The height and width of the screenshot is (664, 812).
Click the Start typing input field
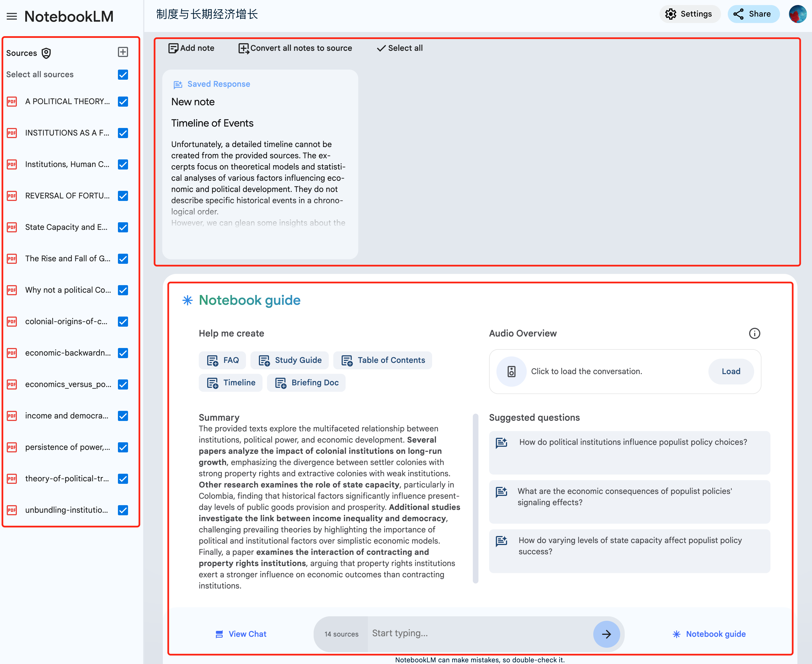pos(480,633)
